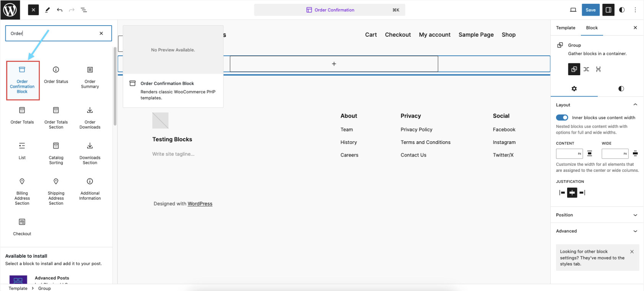This screenshot has height=291, width=644.
Task: Insert the Order Totals block
Action: click(22, 116)
